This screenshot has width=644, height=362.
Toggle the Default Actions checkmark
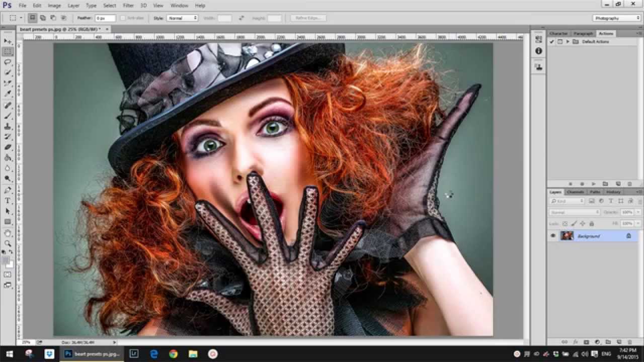552,42
